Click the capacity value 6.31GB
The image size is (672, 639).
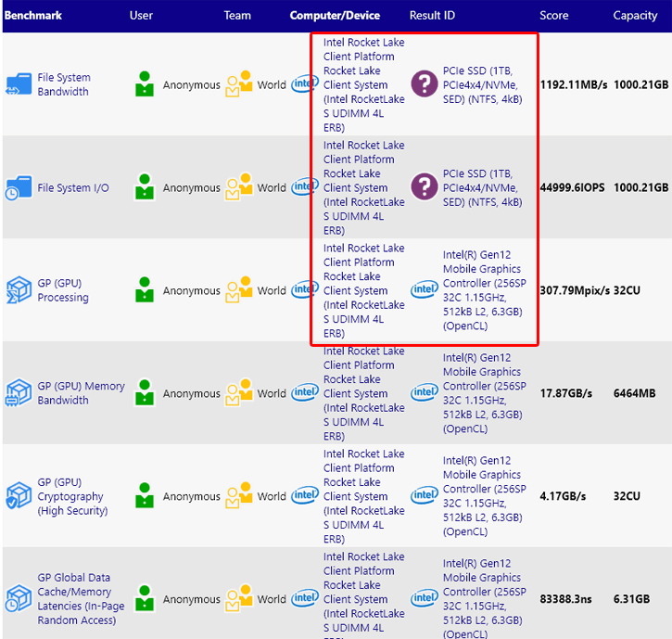pos(632,599)
